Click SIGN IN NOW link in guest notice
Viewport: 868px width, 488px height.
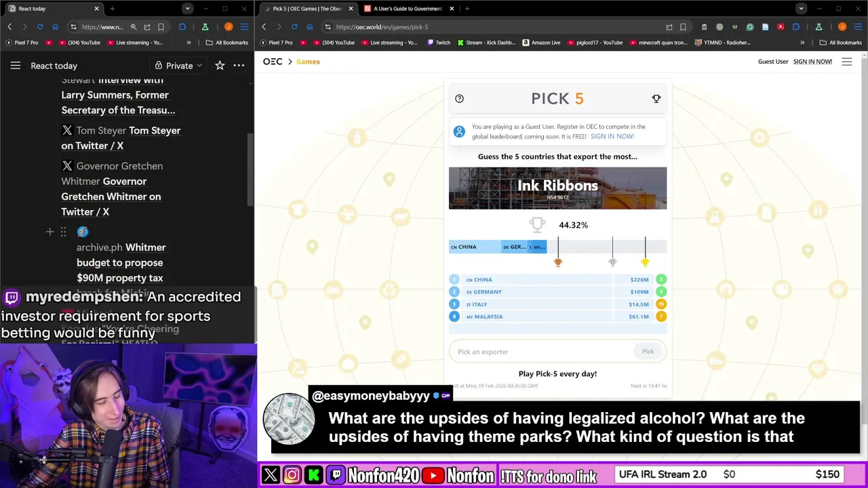tap(612, 136)
